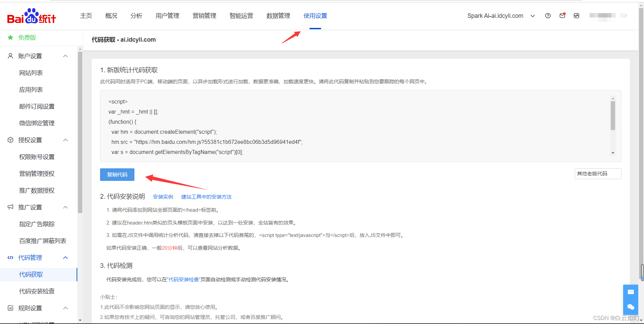Switch to the 概况 tab
This screenshot has height=324, width=644.
[111, 16]
